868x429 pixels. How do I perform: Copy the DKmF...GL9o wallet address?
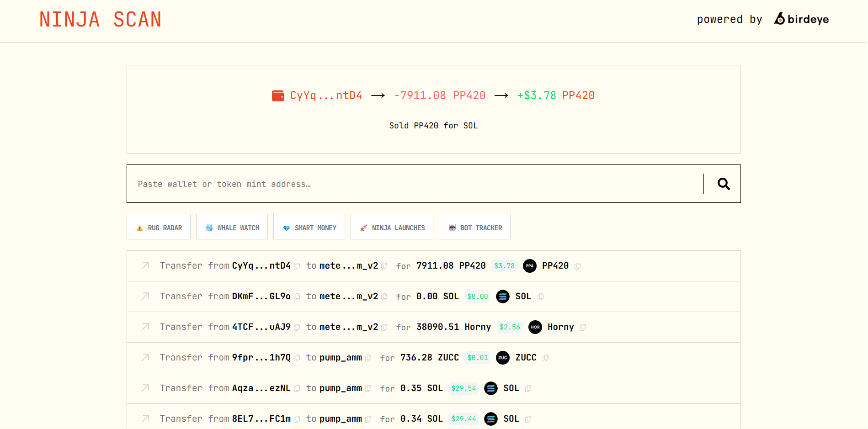[297, 297]
